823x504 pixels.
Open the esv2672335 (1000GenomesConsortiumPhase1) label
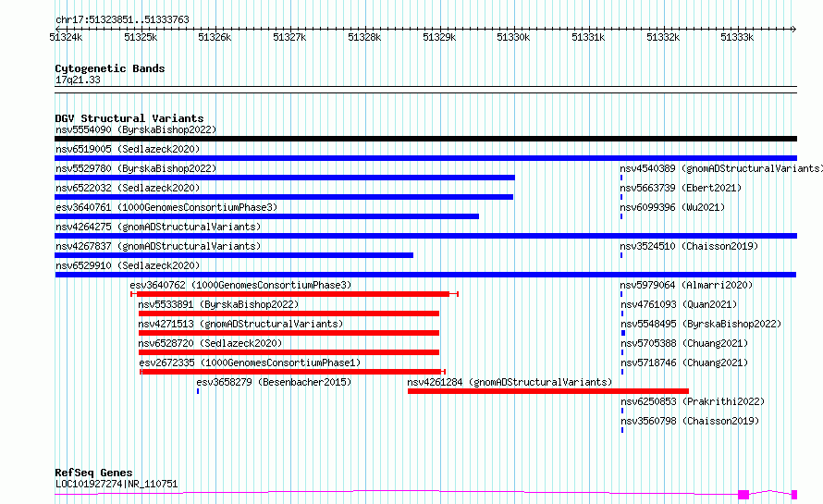pyautogui.click(x=250, y=363)
